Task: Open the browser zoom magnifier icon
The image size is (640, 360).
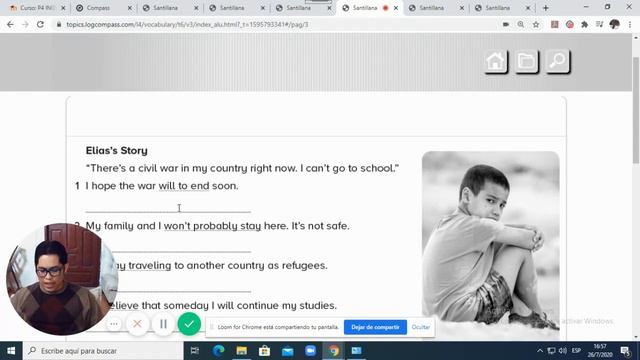Action: pyautogui.click(x=521, y=24)
